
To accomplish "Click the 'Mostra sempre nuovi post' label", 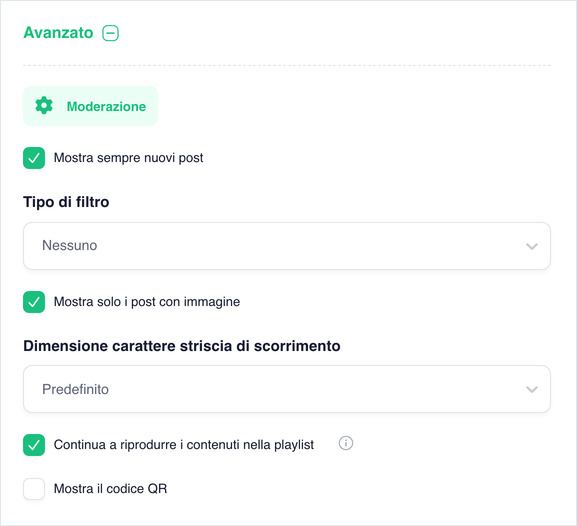I will (128, 158).
